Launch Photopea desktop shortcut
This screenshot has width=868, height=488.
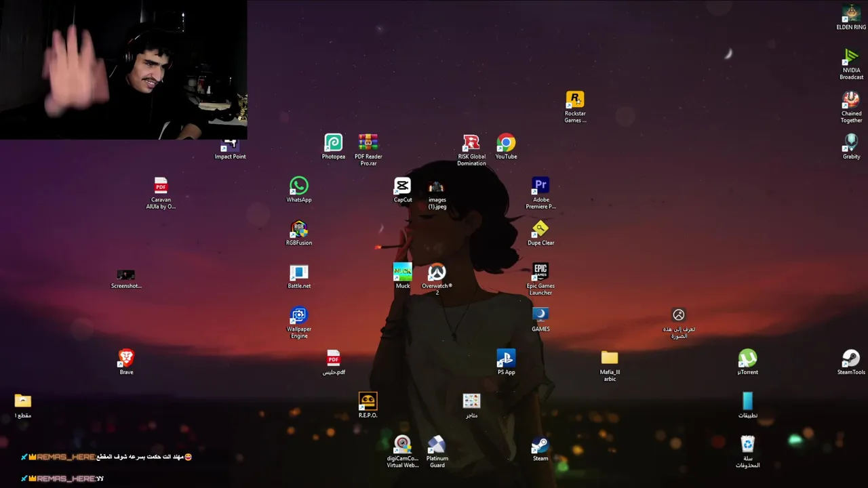pos(333,146)
